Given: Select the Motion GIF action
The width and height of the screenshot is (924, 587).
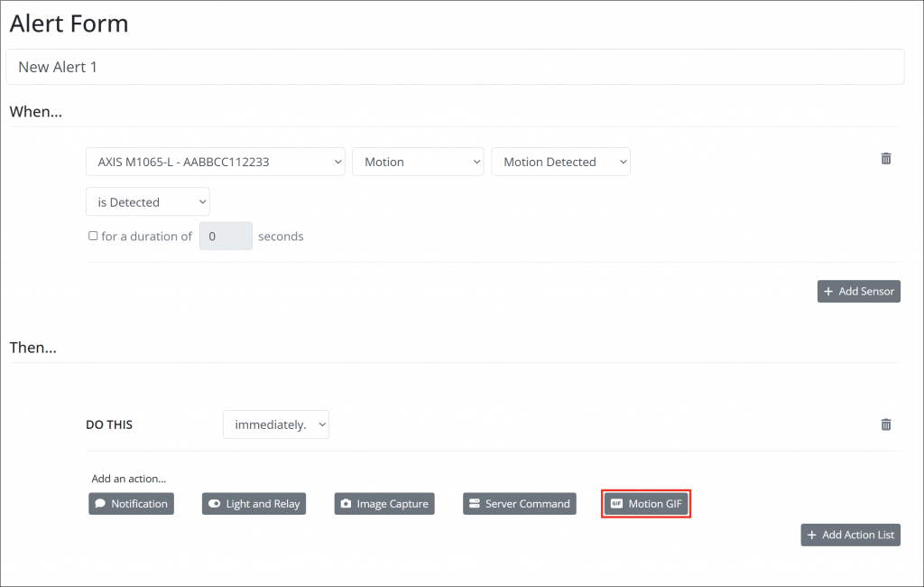Looking at the screenshot, I should (645, 504).
